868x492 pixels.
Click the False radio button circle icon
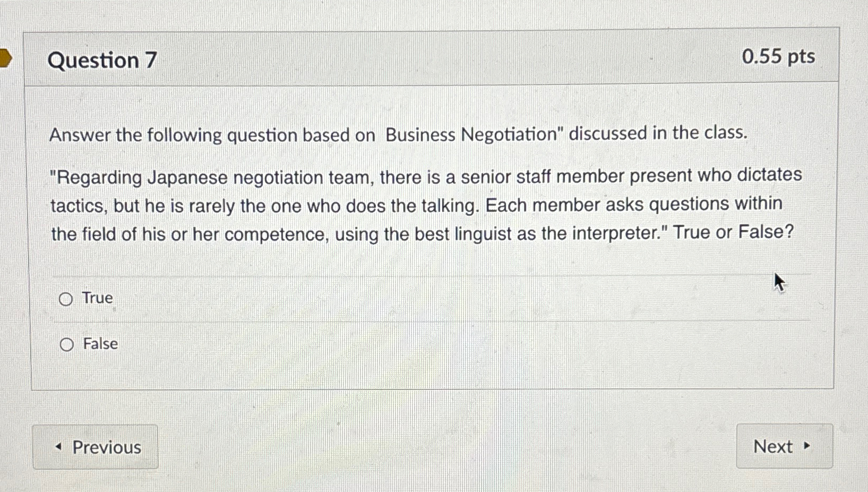tap(66, 344)
